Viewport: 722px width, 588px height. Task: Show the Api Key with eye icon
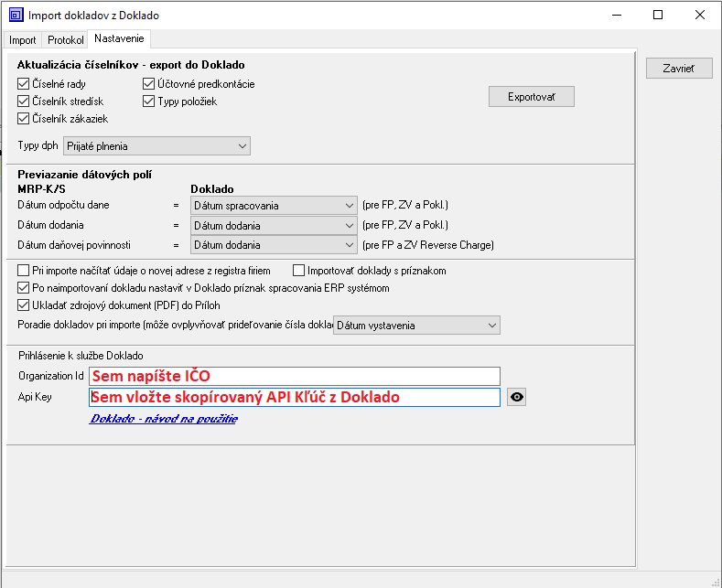point(517,397)
